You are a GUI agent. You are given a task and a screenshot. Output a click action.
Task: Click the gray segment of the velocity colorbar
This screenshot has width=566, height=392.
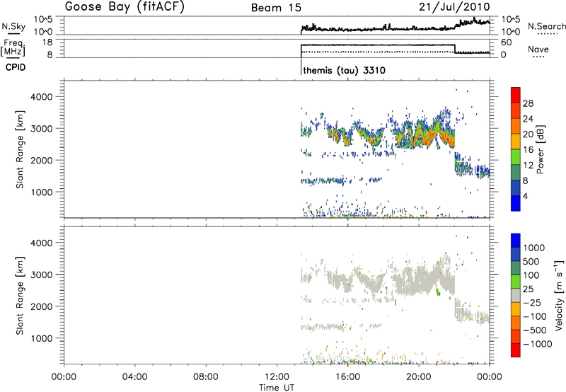tap(516, 296)
